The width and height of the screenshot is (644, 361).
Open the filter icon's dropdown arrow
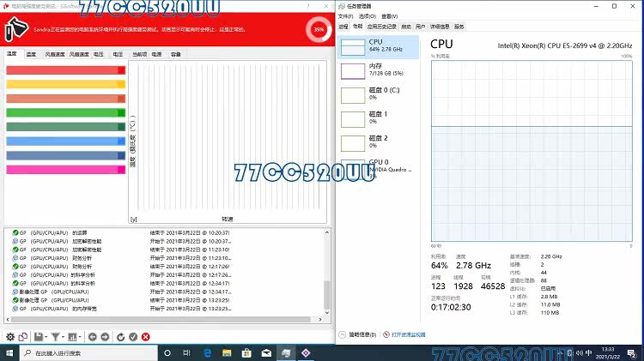[63, 337]
